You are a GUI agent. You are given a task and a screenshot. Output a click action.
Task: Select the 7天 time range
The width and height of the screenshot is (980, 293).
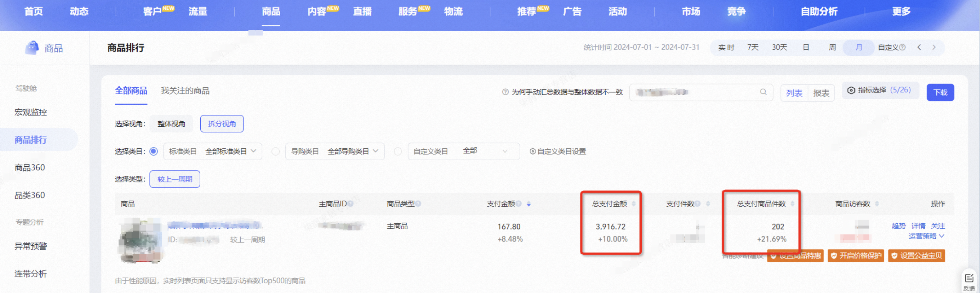pyautogui.click(x=753, y=47)
